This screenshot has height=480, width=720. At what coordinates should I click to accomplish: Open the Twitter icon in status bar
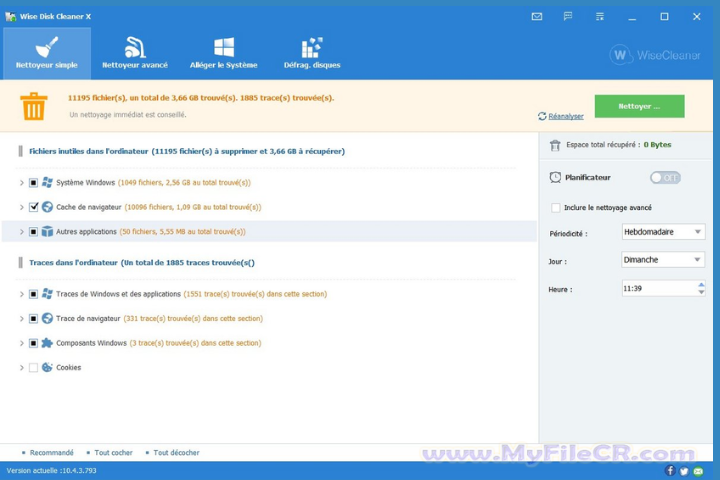[684, 471]
